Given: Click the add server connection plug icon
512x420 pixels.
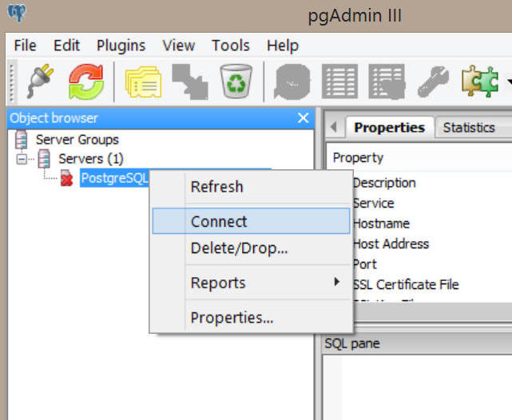Looking at the screenshot, I should (x=40, y=81).
